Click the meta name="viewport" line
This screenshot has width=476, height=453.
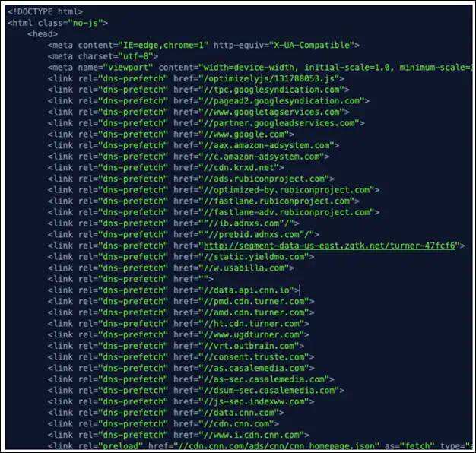(260, 68)
